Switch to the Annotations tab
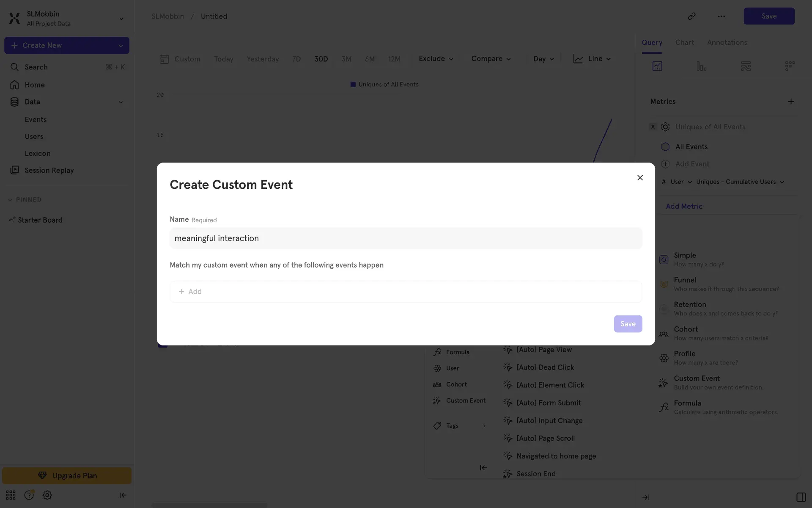Image resolution: width=812 pixels, height=508 pixels. click(727, 42)
